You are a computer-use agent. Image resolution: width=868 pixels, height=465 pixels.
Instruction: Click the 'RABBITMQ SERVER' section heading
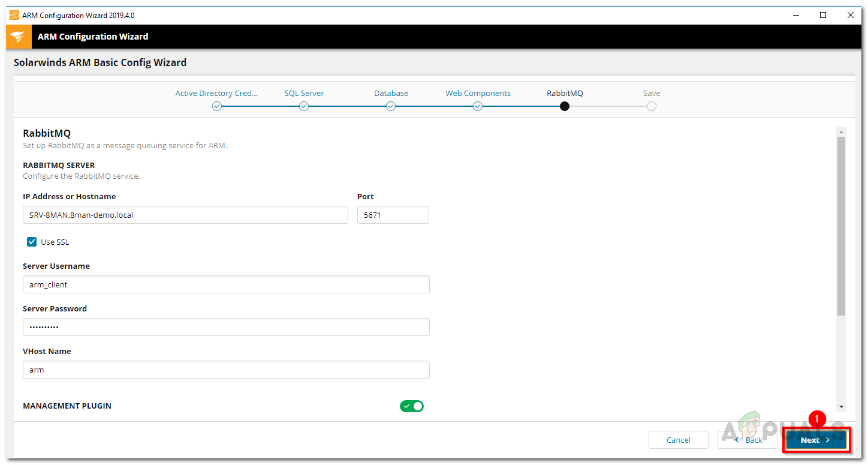coord(59,165)
